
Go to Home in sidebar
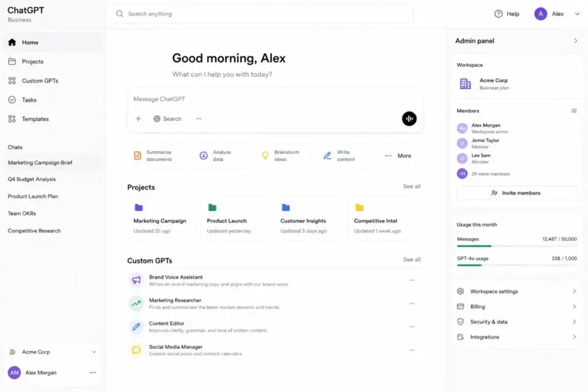[53, 42]
